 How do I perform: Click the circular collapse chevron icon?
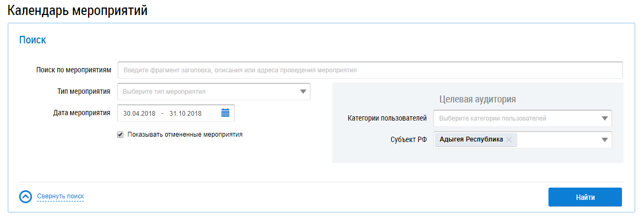pyautogui.click(x=26, y=197)
